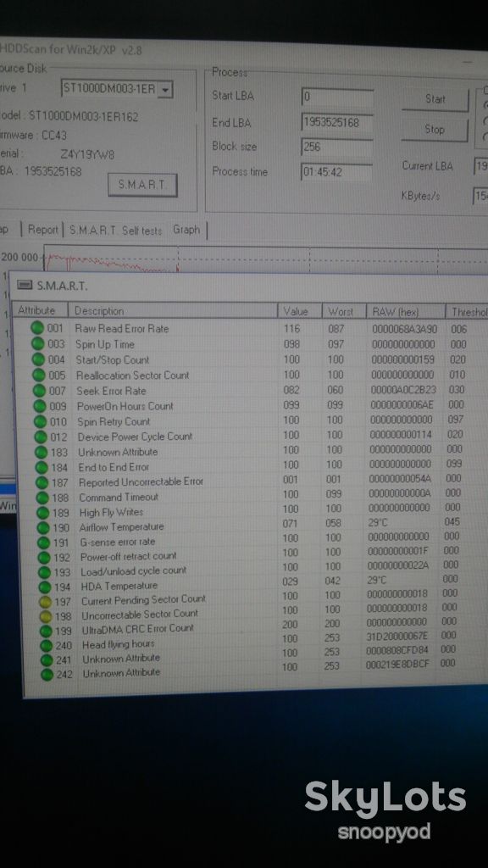Click the End LBA input field
The width and height of the screenshot is (488, 868).
point(337,123)
